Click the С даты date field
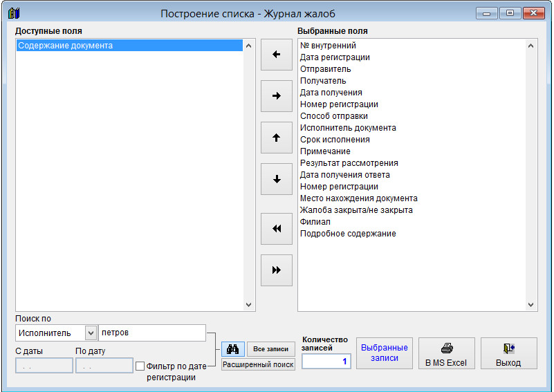 tap(44, 366)
